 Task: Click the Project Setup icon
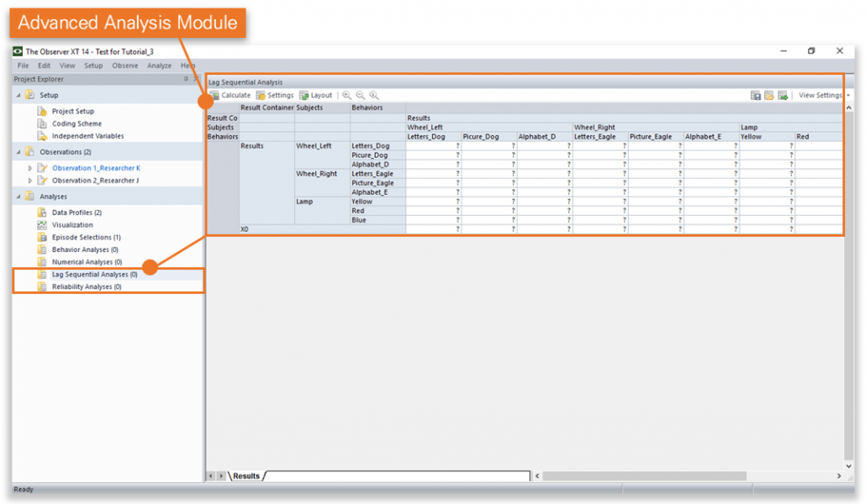pos(42,111)
